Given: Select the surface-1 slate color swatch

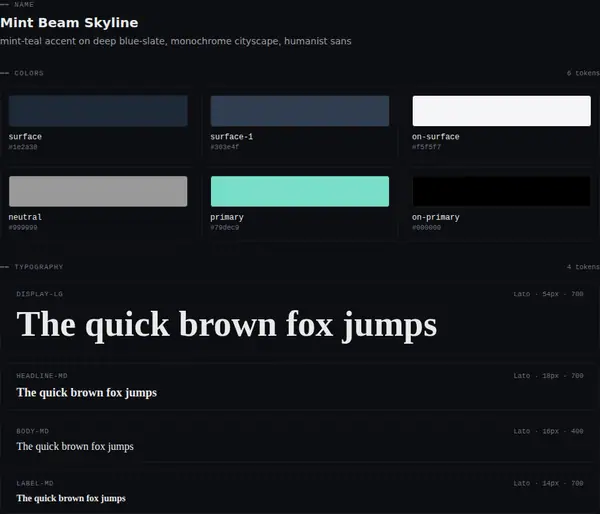Looking at the screenshot, I should click(x=300, y=111).
